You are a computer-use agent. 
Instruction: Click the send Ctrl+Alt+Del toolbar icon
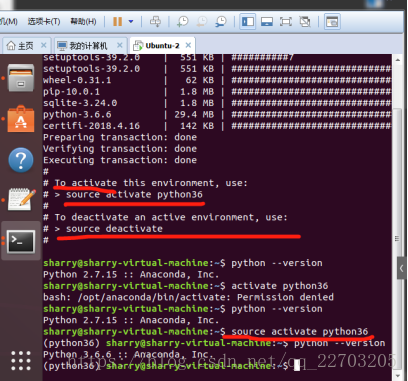[x=155, y=22]
